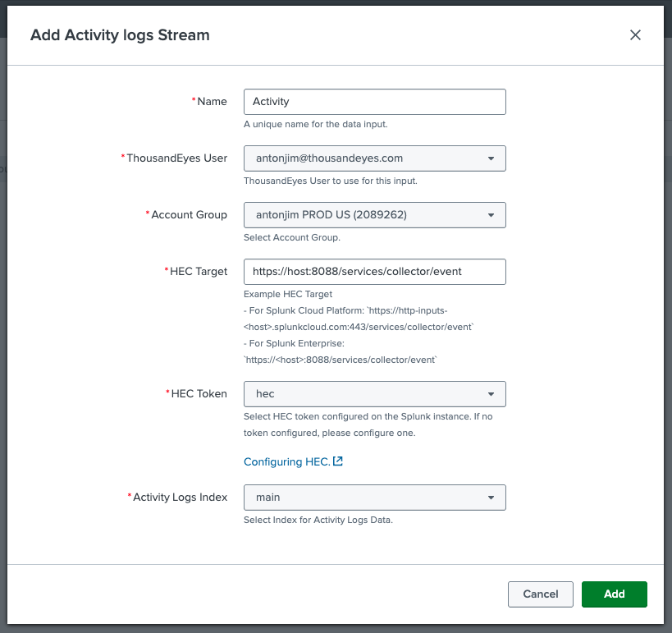This screenshot has height=633, width=672.
Task: Click the caret arrow in HEC Token field
Action: [x=491, y=394]
